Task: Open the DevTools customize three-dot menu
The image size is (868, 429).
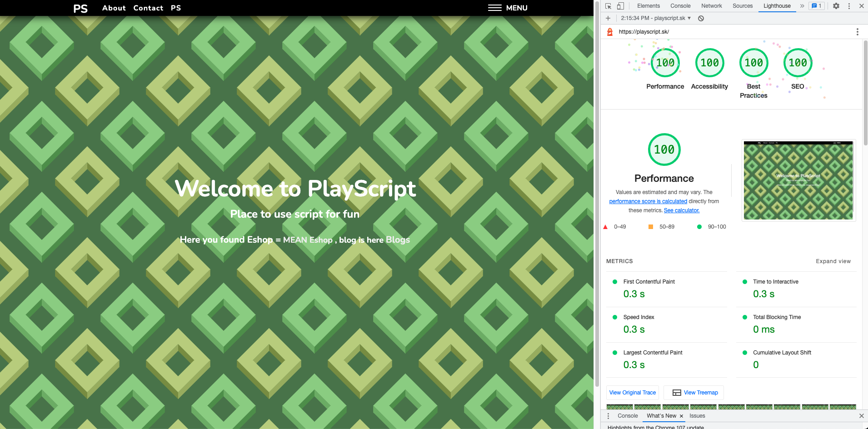Action: coord(849,6)
